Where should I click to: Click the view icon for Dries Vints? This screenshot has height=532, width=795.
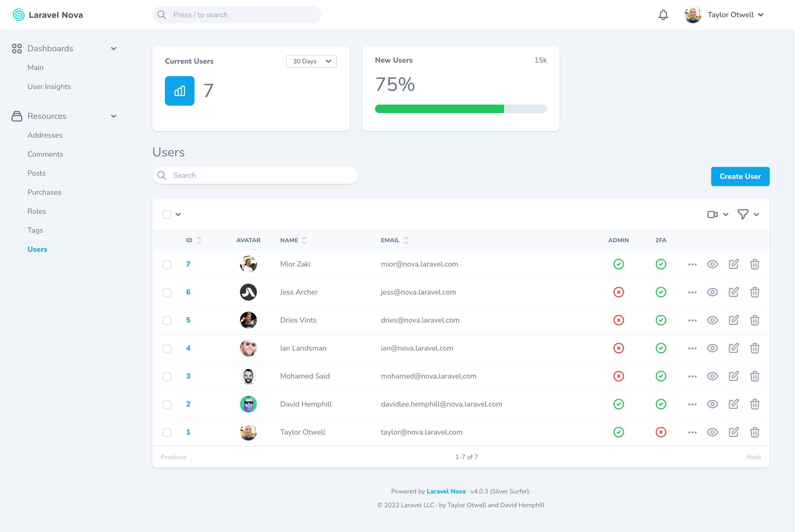pos(713,320)
